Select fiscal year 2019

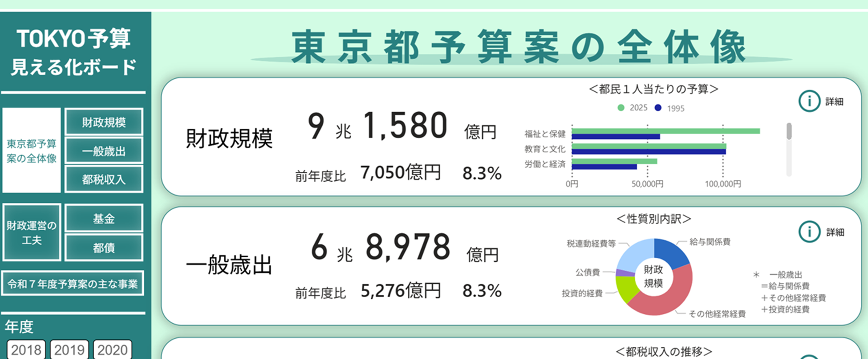(69, 350)
